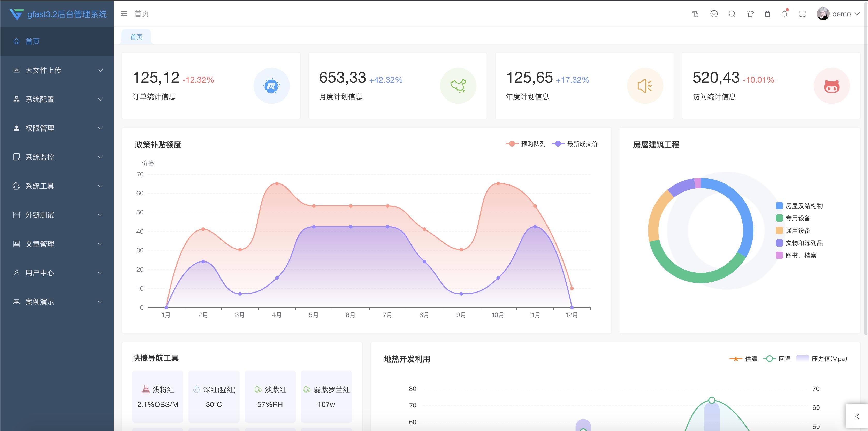Switch interface language via globe icon
868x431 pixels.
click(714, 14)
